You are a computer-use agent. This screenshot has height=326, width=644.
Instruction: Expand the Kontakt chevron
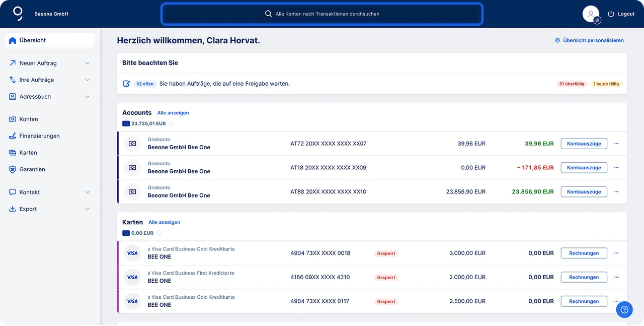tap(88, 192)
